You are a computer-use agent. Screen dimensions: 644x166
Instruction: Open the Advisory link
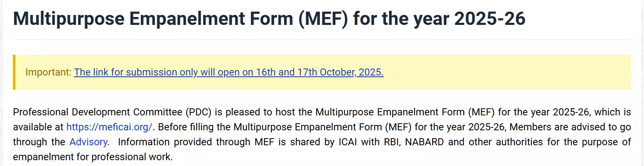click(x=88, y=142)
